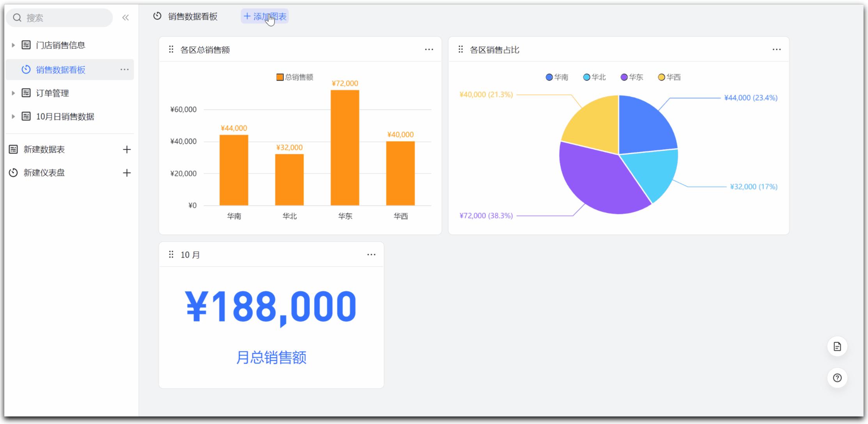868x424 pixels.
Task: Click the plus icon next to 新建仪表盘
Action: (127, 173)
